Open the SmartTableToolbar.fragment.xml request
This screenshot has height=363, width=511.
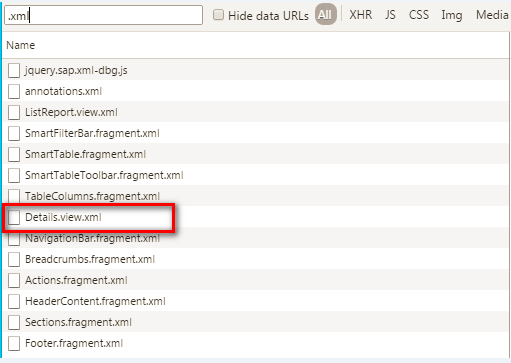pos(104,175)
